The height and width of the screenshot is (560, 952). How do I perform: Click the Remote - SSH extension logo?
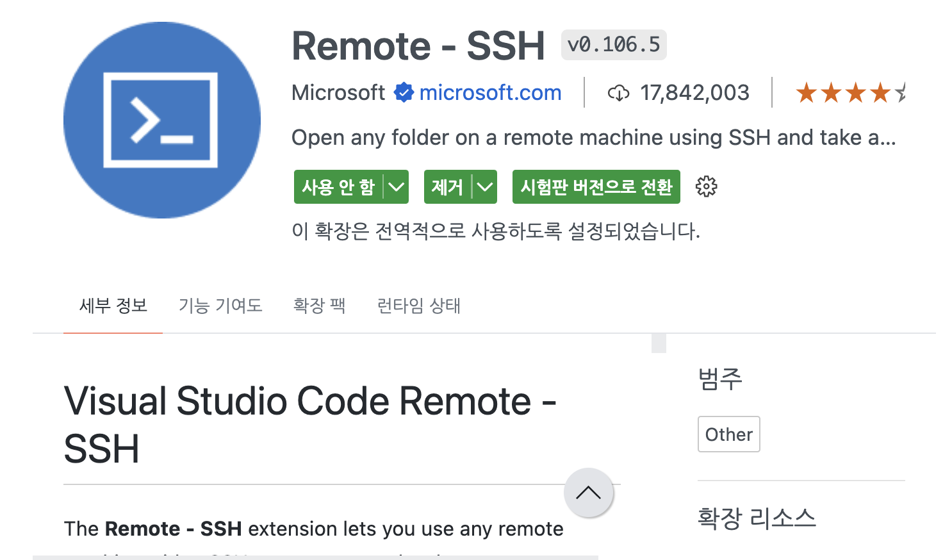[x=162, y=120]
